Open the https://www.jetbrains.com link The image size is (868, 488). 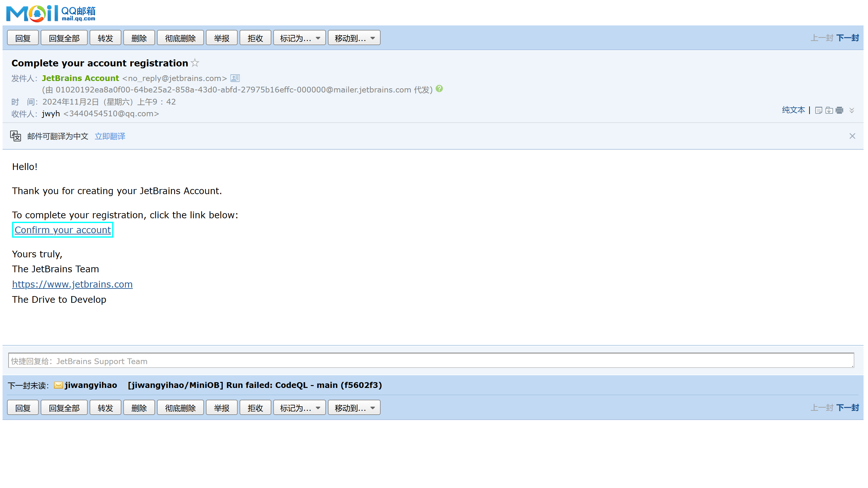tap(72, 284)
